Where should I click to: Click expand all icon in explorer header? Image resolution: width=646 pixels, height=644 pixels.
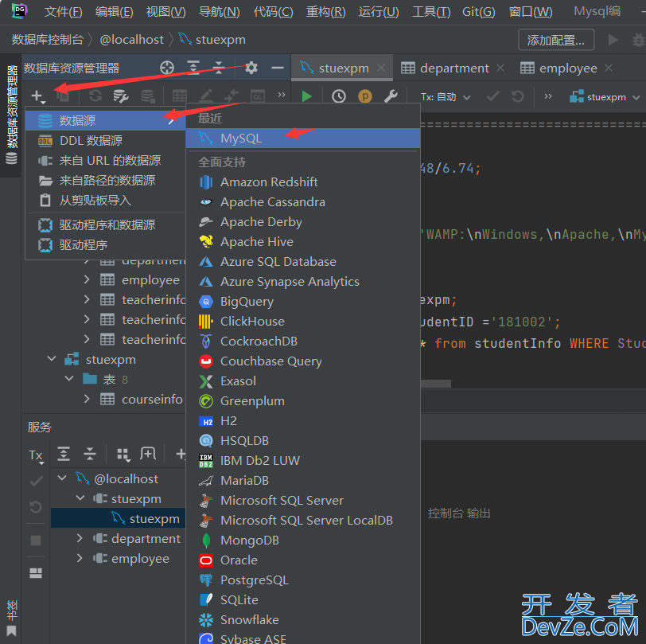(x=193, y=68)
